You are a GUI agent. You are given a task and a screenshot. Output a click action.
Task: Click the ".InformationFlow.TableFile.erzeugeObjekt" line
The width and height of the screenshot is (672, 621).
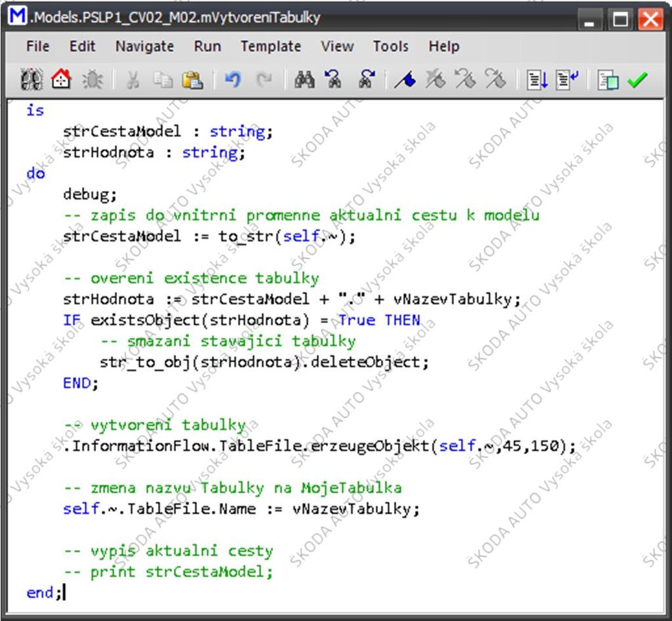(x=320, y=446)
